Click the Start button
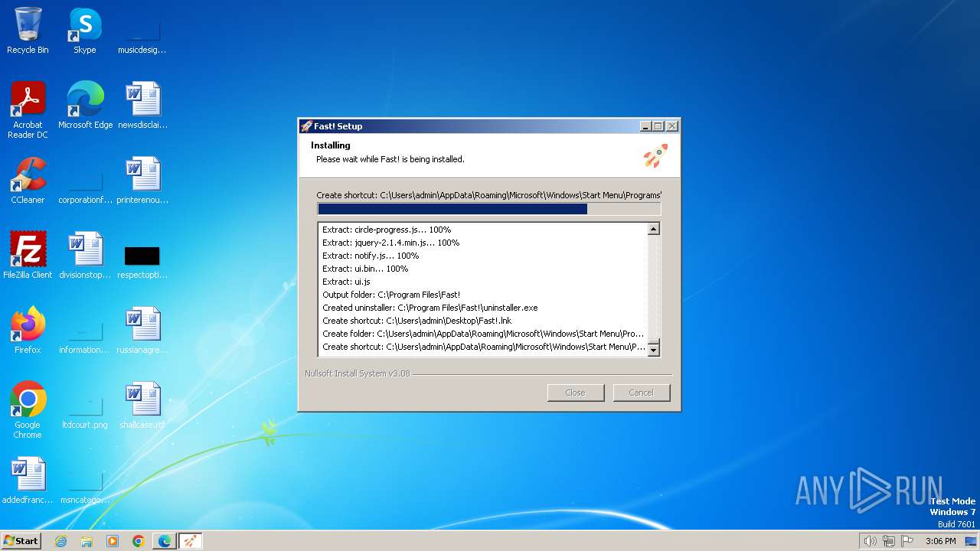Viewport: 980px width, 551px height. point(21,541)
